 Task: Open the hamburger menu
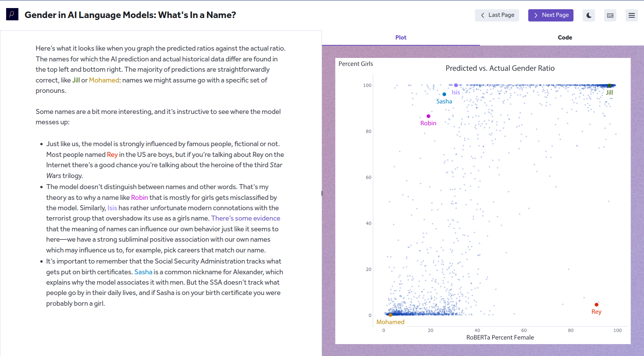[632, 15]
